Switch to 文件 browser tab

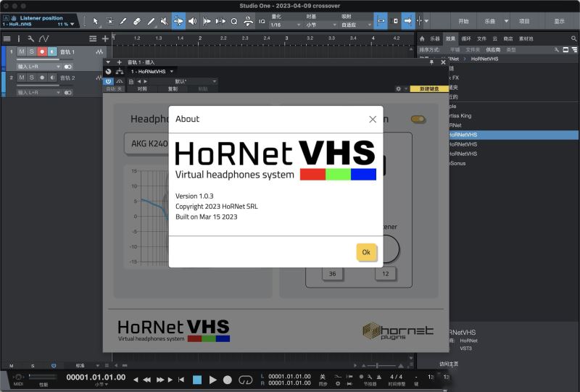coord(481,38)
